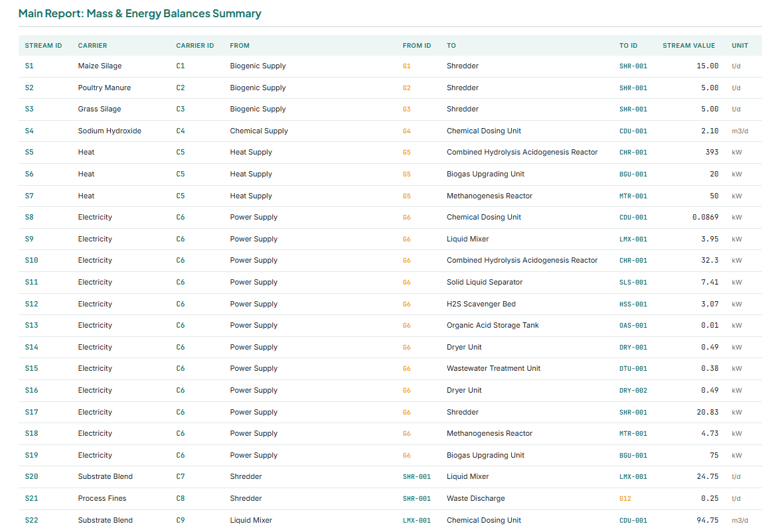Viewport: 778px width, 532px height.
Task: Click the Maize Silage carrier cell
Action: (100, 66)
